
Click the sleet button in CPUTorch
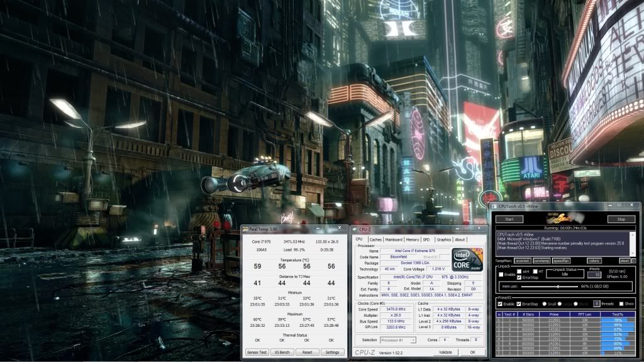click(625, 261)
